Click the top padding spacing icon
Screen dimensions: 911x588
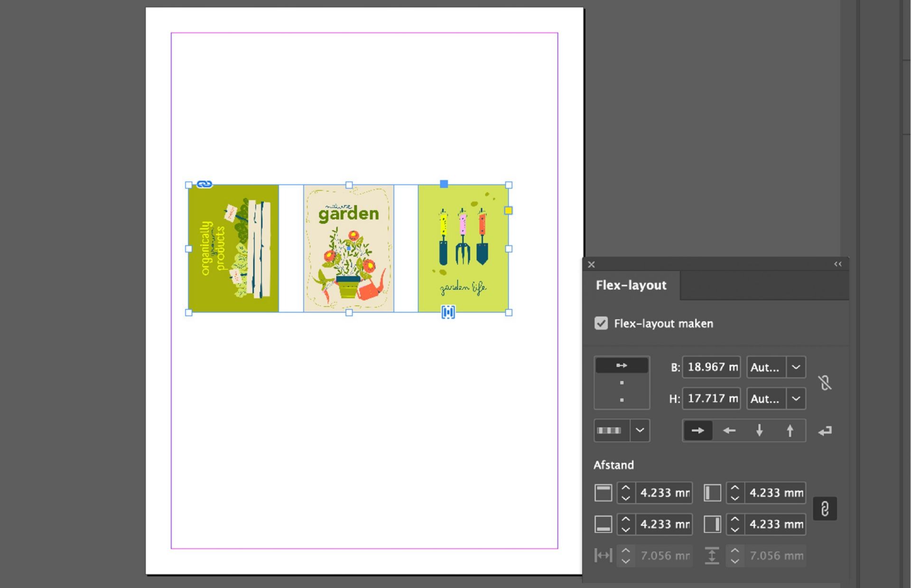pos(603,493)
